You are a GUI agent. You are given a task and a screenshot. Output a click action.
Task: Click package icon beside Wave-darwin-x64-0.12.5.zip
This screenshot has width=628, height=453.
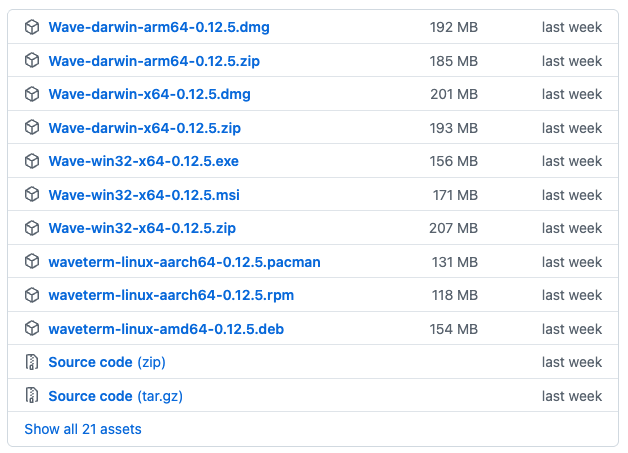(x=32, y=128)
